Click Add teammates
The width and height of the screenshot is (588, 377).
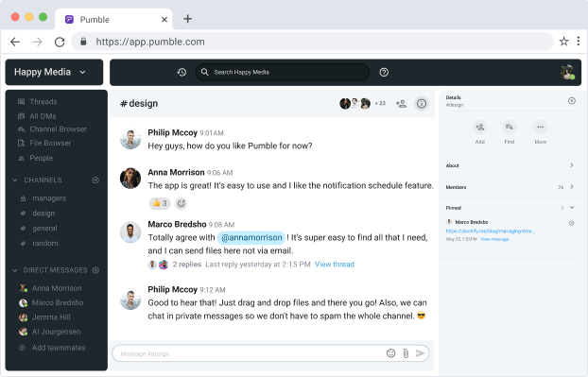pyautogui.click(x=52, y=348)
